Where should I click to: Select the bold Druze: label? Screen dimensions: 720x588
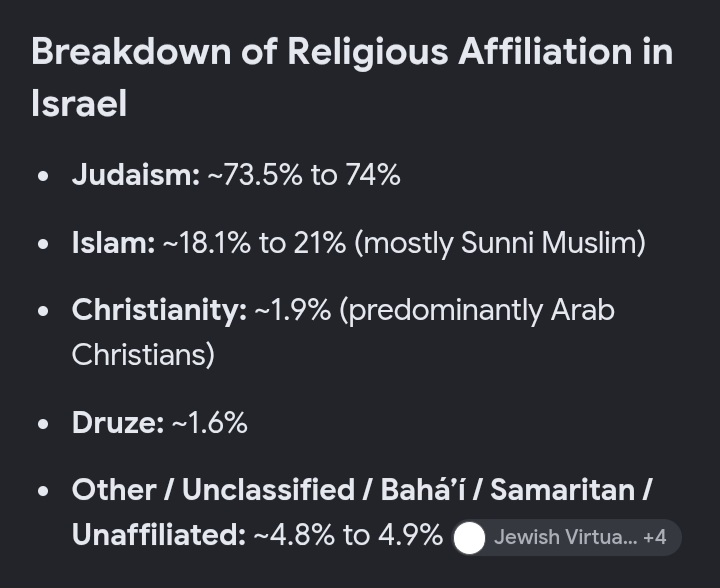(x=118, y=423)
